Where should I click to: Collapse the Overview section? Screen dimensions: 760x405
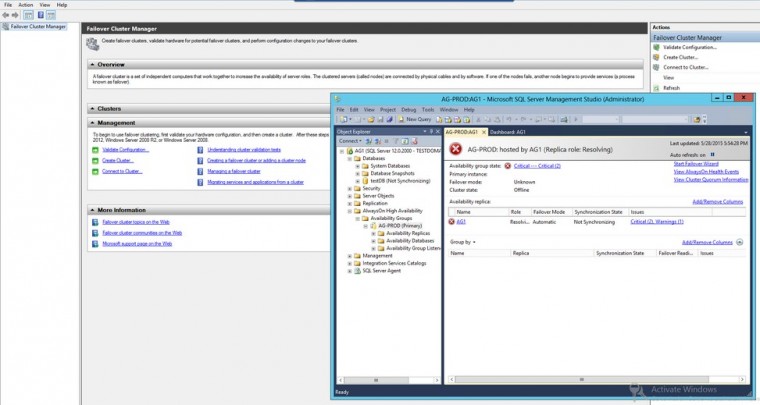click(x=92, y=64)
